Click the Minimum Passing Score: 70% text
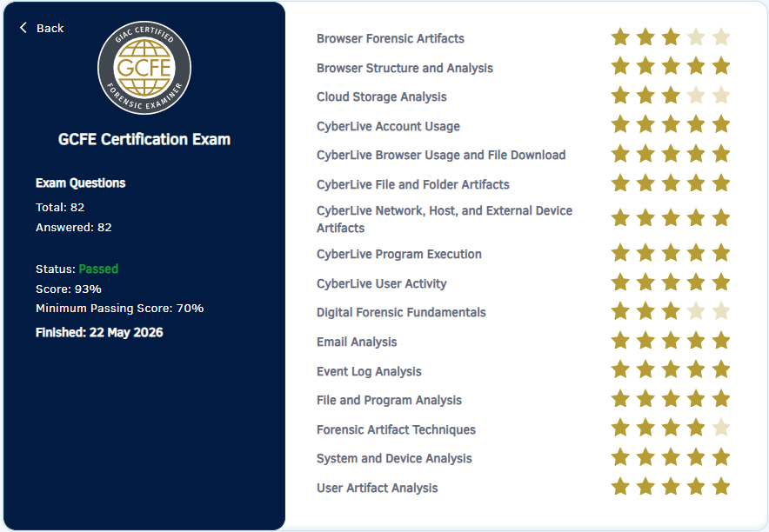The height and width of the screenshot is (532, 769). point(120,308)
